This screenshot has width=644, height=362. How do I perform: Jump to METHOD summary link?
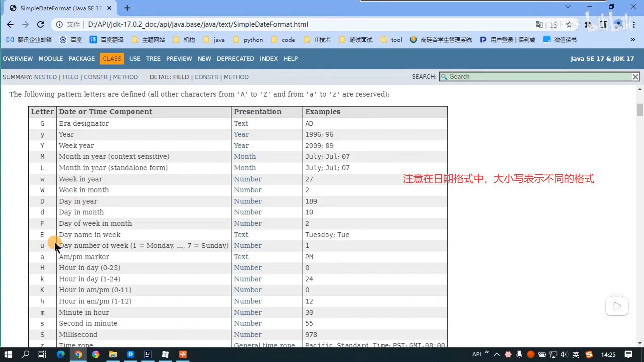click(125, 77)
